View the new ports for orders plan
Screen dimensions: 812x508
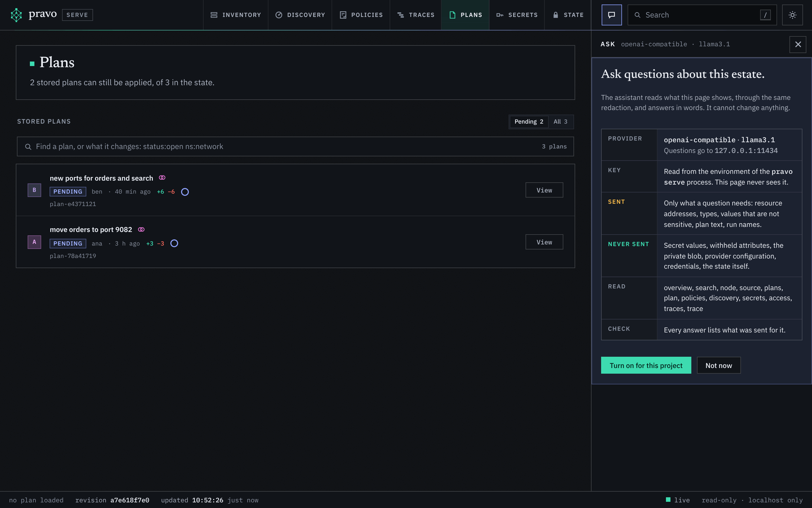[544, 190]
